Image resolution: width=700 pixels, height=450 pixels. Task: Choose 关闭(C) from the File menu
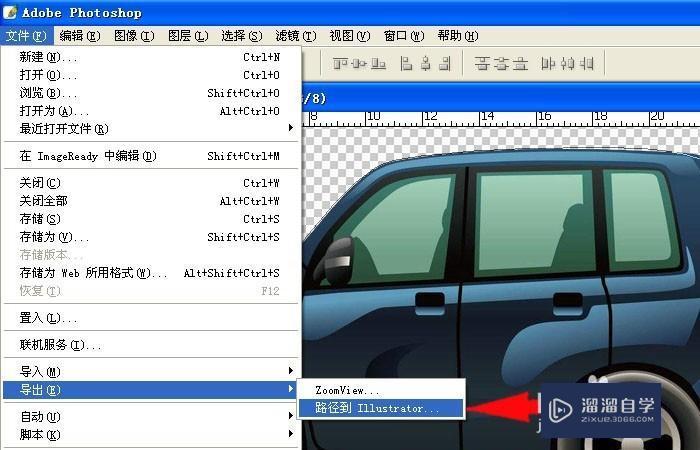[150, 183]
